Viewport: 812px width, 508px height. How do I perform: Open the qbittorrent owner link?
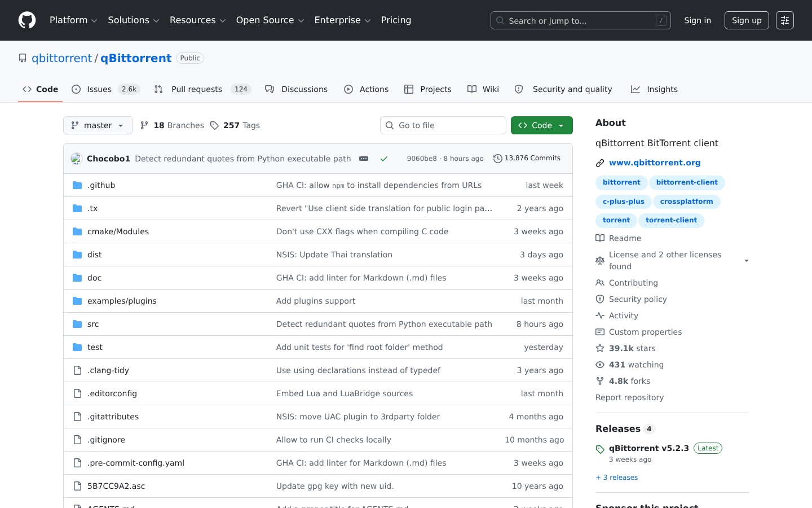(61, 58)
